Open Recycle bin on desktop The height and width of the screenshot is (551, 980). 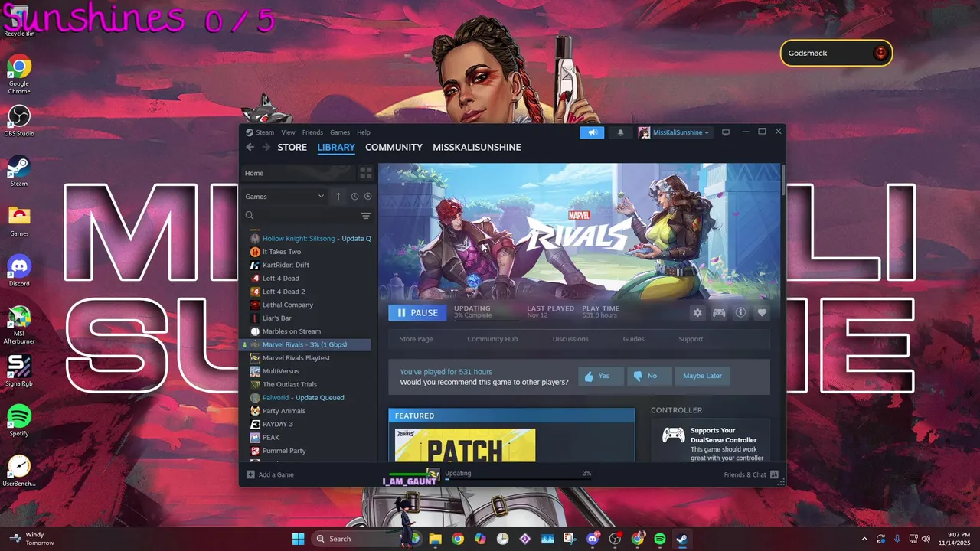[x=19, y=21]
